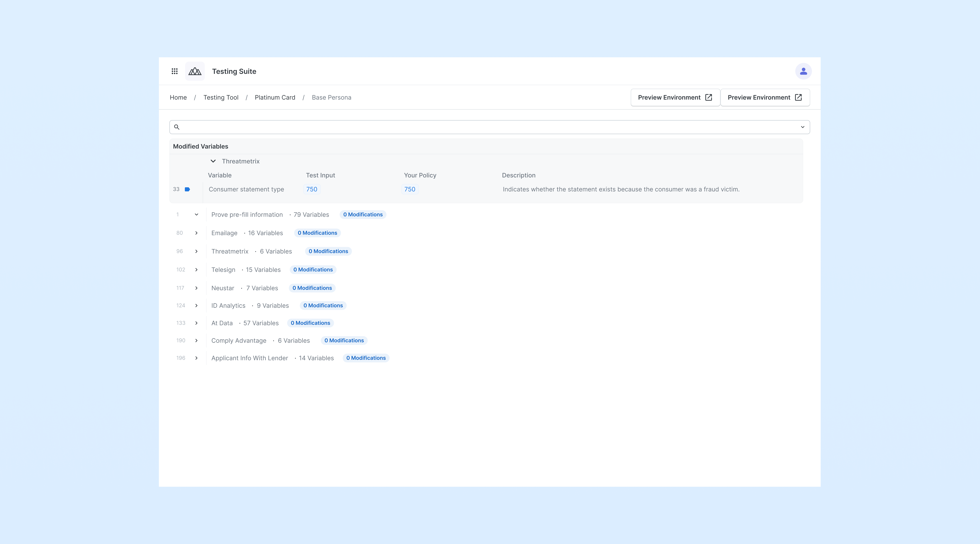Navigate to Home breadcrumb

178,97
